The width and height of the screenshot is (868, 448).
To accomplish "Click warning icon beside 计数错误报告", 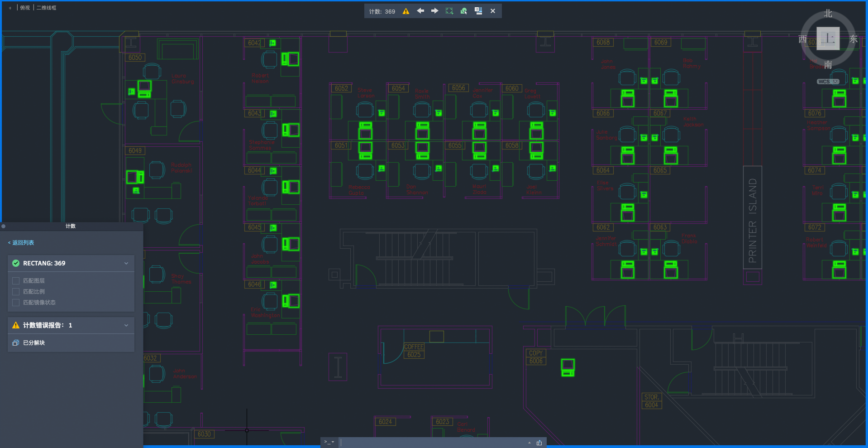I will coord(16,325).
